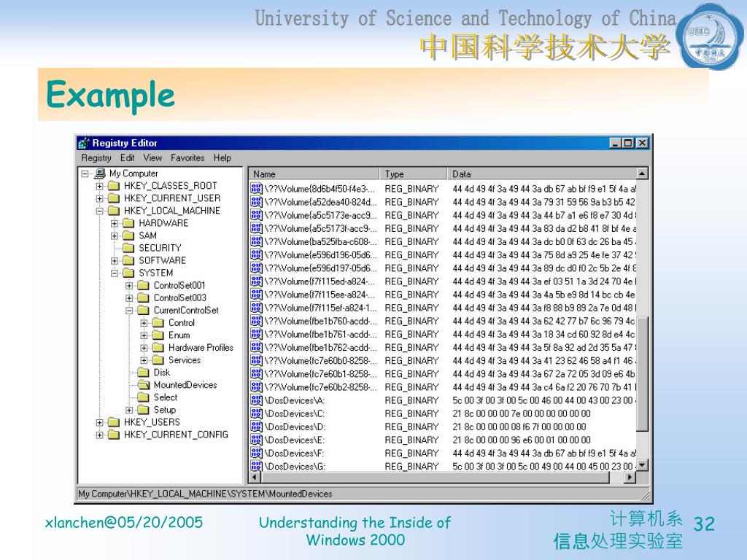Collapse HKEY_LOCAL_MACHINE tree node
747x560 pixels.
point(99,211)
